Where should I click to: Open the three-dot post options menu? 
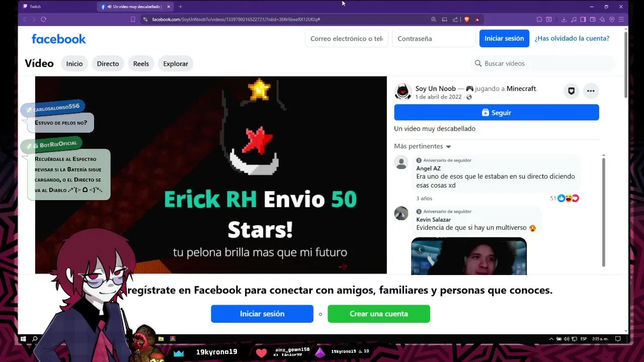click(591, 91)
